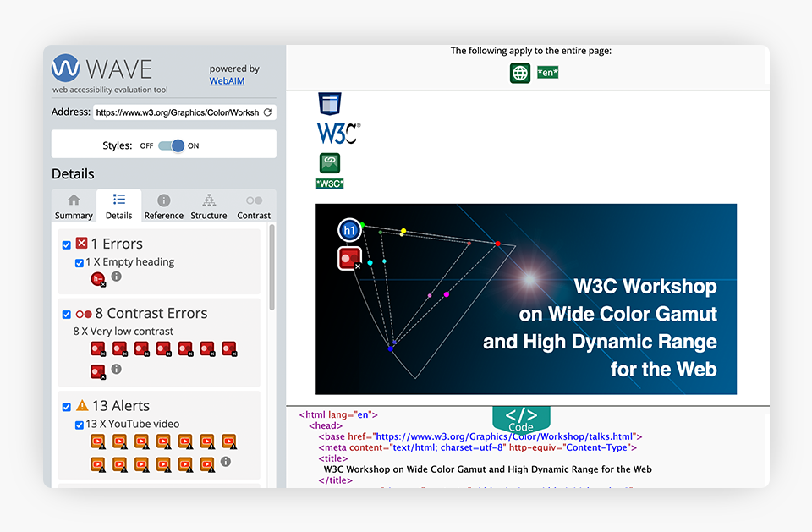Collapse the Code panel tab

point(521,419)
